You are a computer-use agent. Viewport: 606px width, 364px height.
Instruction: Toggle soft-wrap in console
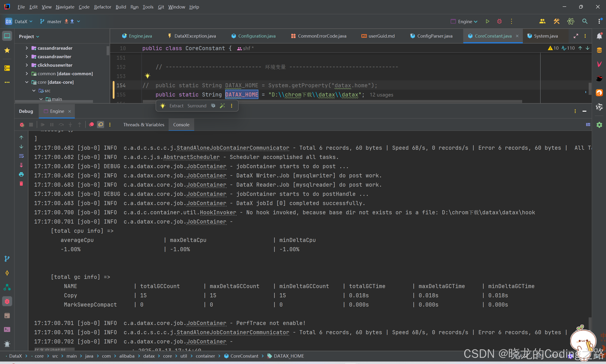[21, 156]
